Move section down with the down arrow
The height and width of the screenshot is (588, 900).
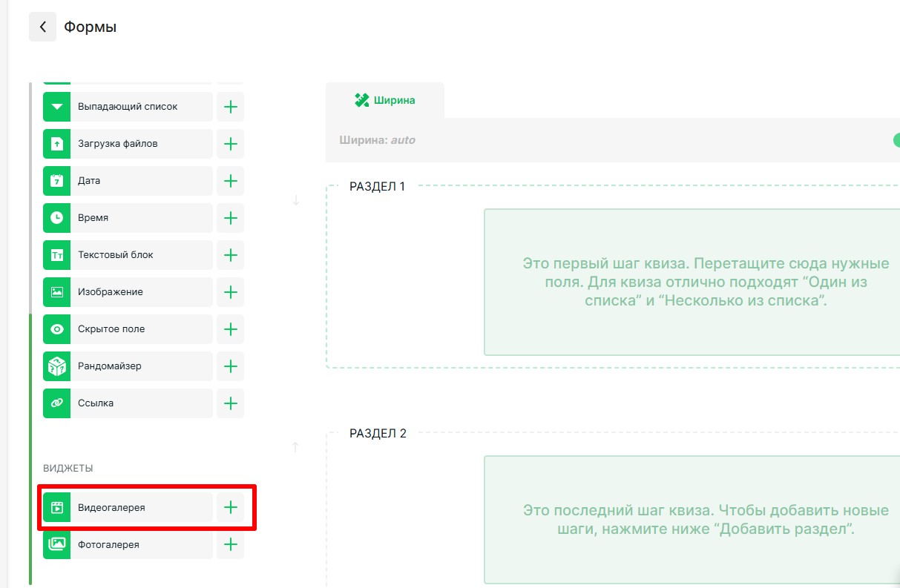(x=296, y=200)
